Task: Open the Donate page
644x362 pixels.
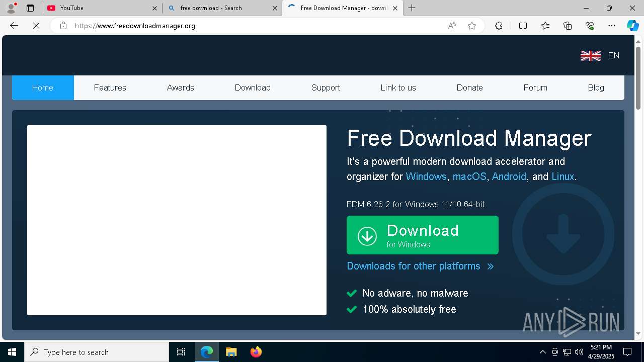Action: [x=469, y=87]
